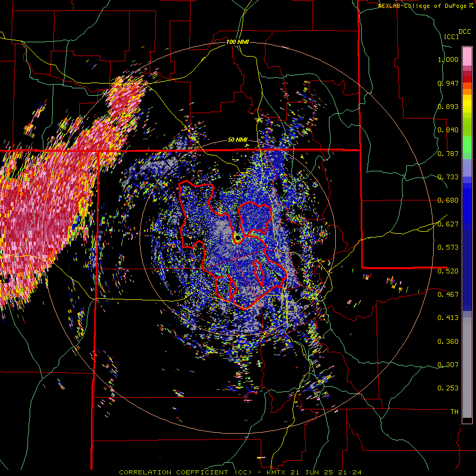Pick the light pink color at scale top
The image size is (476, 476).
pyautogui.click(x=467, y=56)
